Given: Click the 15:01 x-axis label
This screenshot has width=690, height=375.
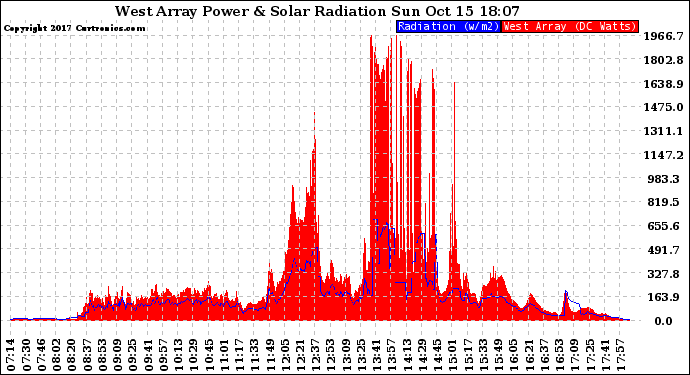Looking at the screenshot, I should point(452,355).
